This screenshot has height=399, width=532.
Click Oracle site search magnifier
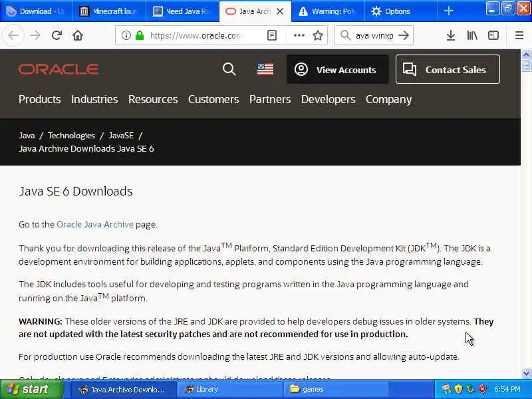click(229, 69)
